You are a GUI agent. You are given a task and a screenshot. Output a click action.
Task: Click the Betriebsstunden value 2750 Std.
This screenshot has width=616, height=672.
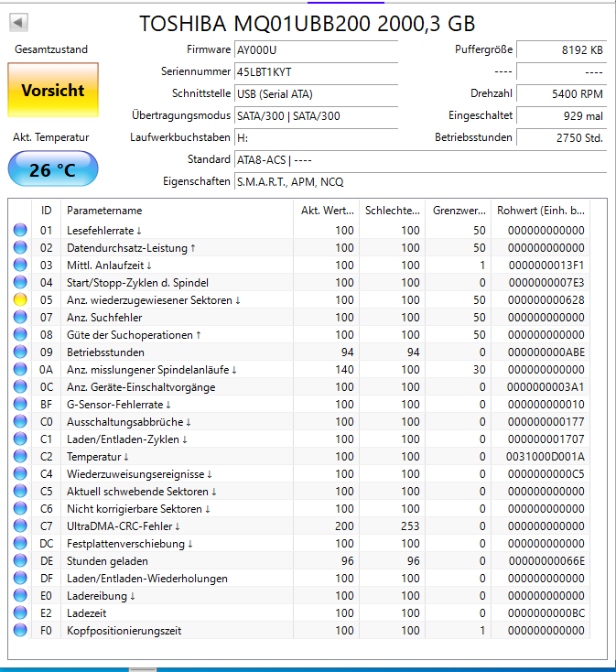click(x=562, y=137)
